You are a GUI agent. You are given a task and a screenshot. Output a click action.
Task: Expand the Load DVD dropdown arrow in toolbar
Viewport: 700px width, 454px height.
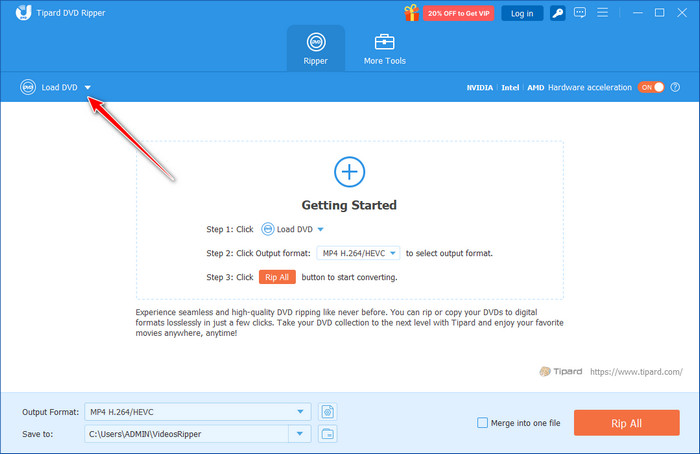coord(88,87)
